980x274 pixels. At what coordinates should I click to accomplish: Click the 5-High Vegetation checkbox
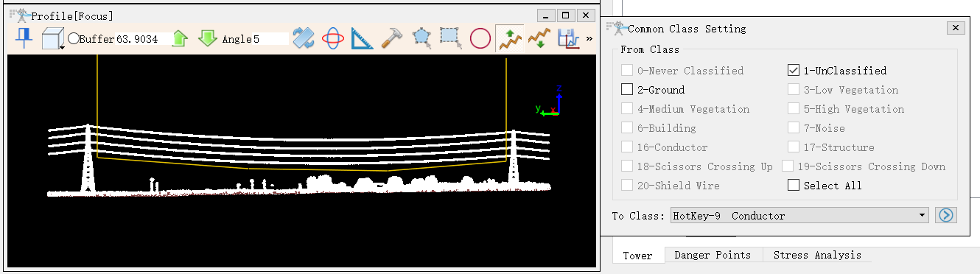(794, 109)
